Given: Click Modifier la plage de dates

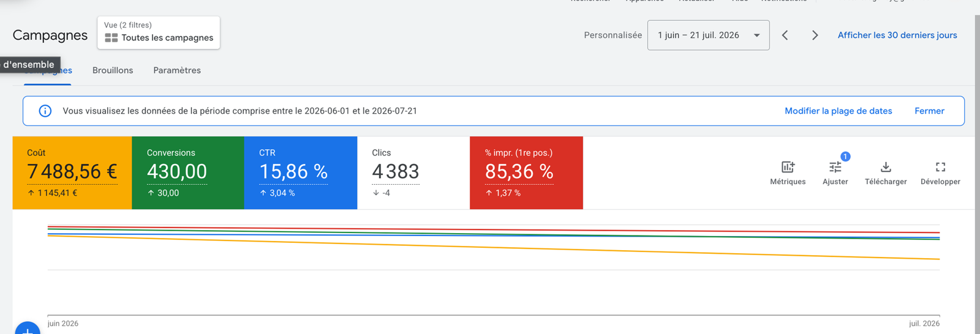Looking at the screenshot, I should pos(838,111).
